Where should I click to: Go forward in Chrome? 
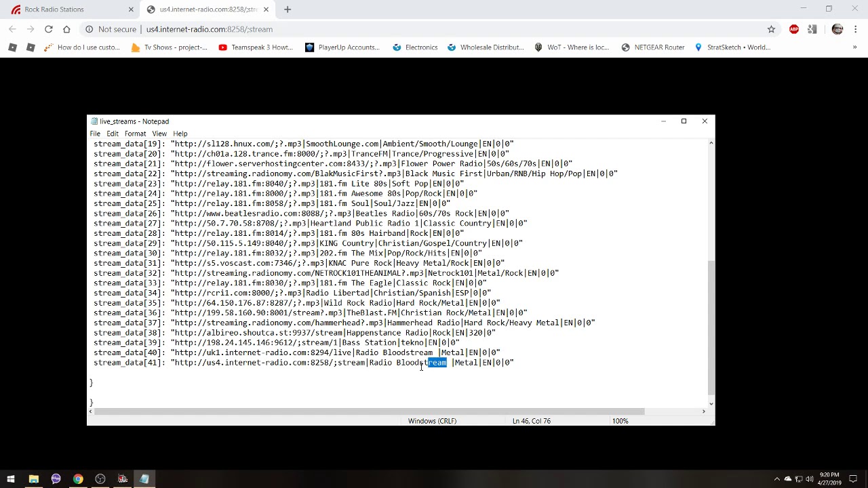pyautogui.click(x=31, y=29)
